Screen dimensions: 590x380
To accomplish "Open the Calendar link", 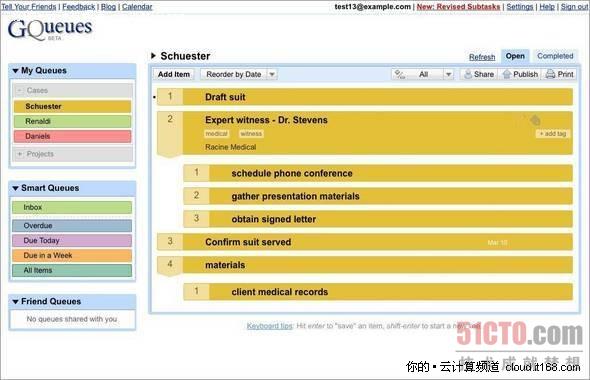I will pos(137,7).
